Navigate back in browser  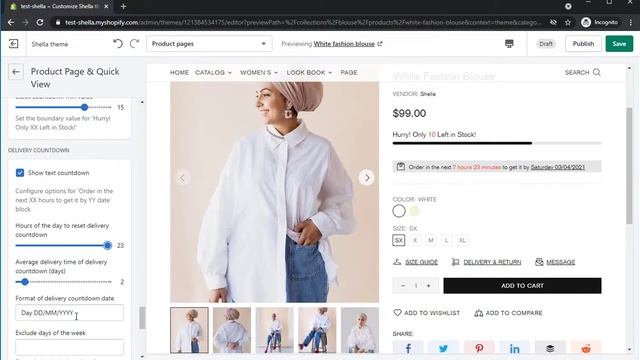coord(11,22)
